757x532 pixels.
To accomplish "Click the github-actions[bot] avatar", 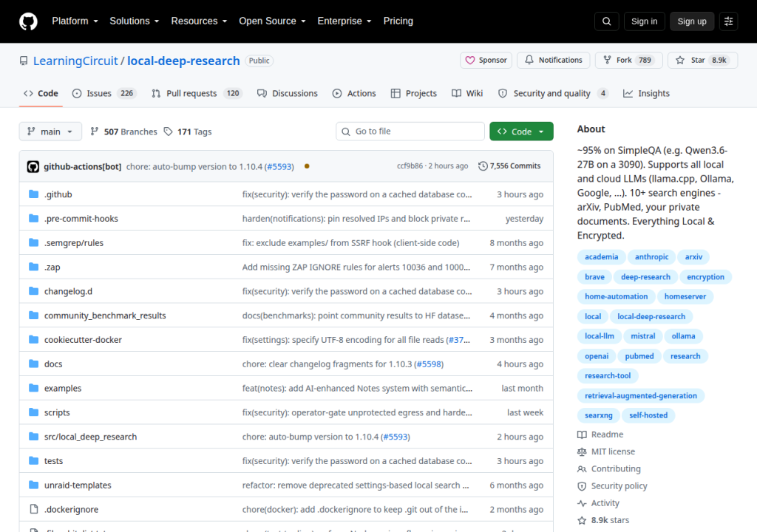I will [x=33, y=166].
